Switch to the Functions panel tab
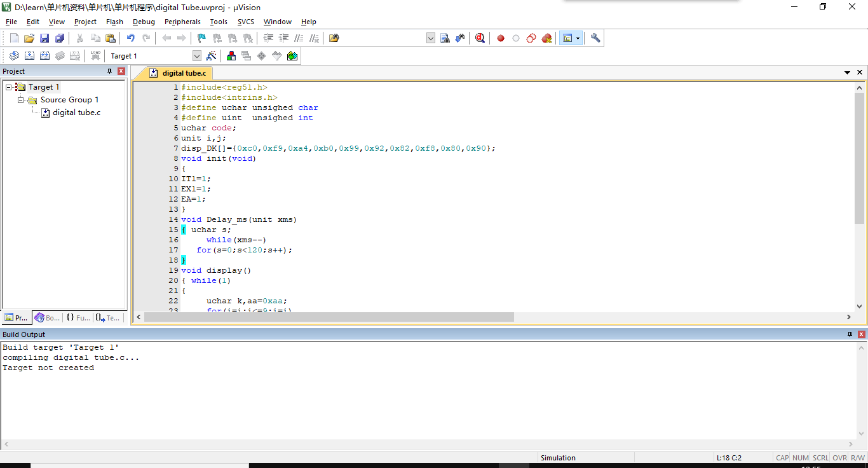This screenshot has height=468, width=868. coord(78,317)
